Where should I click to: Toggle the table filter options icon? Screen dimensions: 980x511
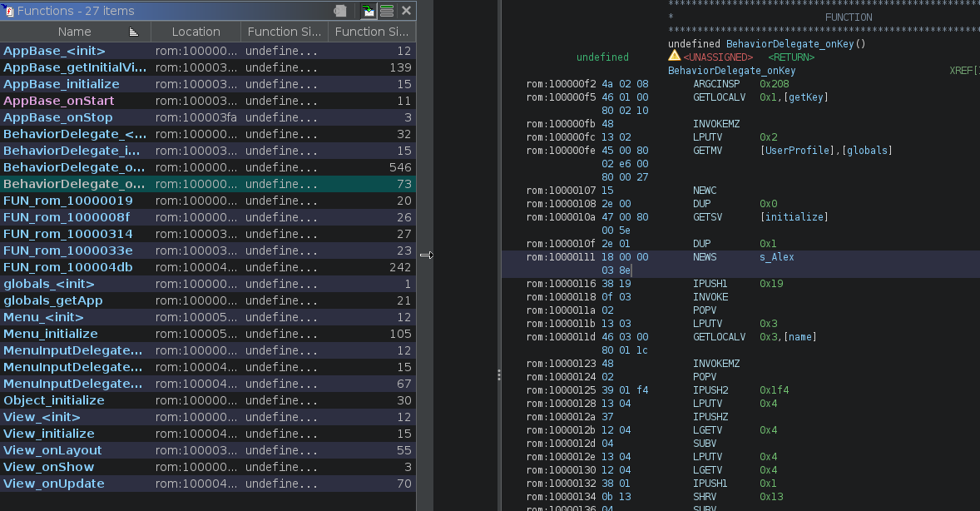[x=387, y=11]
